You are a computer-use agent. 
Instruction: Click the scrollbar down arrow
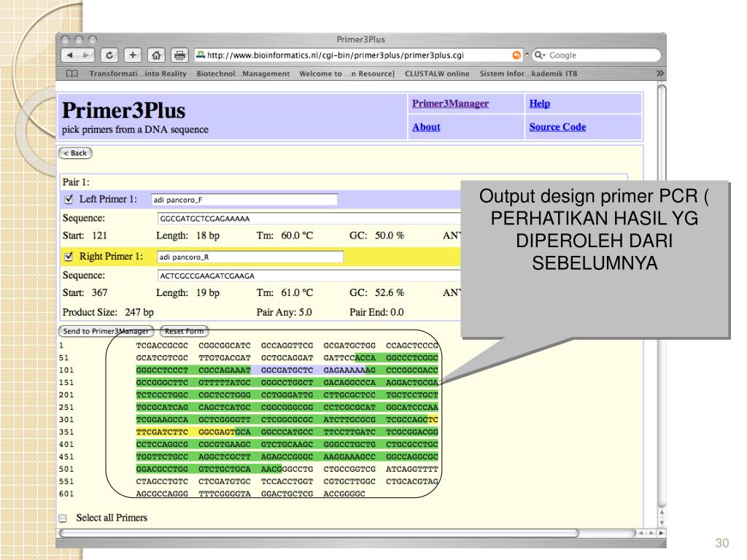[662, 522]
